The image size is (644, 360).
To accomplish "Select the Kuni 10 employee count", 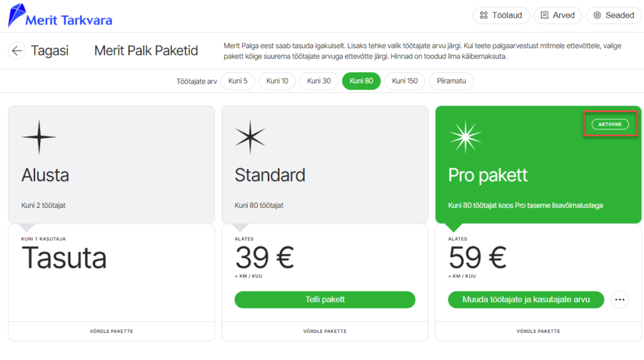I will (x=277, y=81).
